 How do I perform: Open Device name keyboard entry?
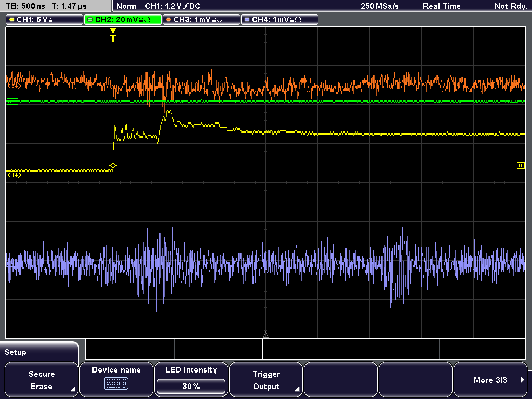click(116, 380)
